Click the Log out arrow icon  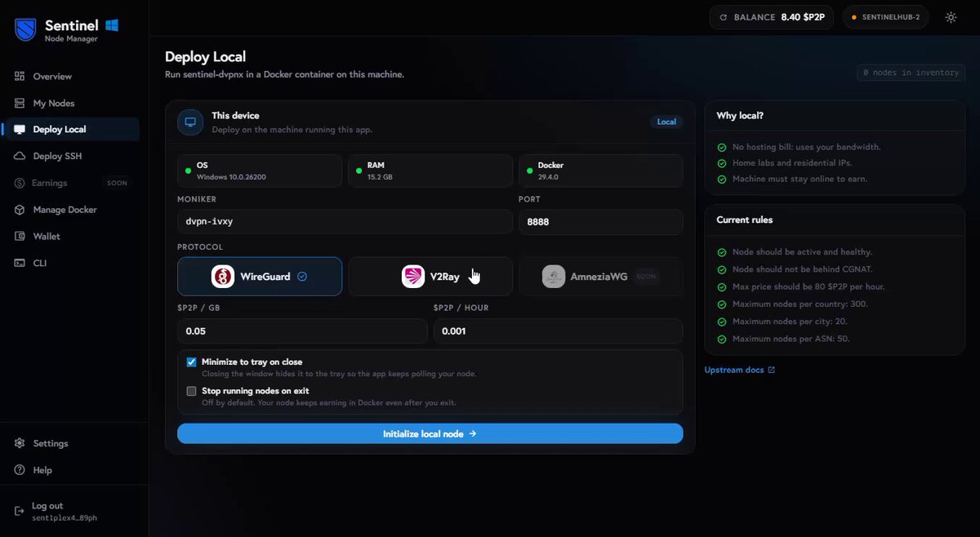point(20,511)
